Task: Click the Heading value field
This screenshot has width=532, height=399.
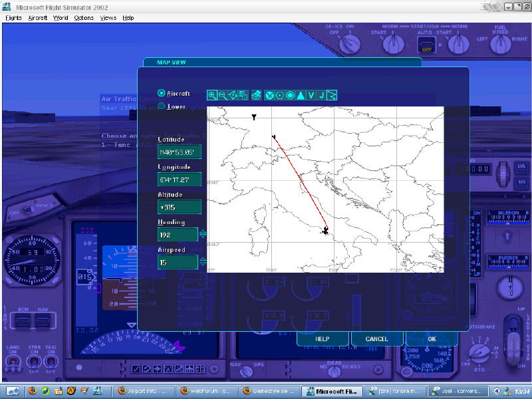Action: [178, 235]
